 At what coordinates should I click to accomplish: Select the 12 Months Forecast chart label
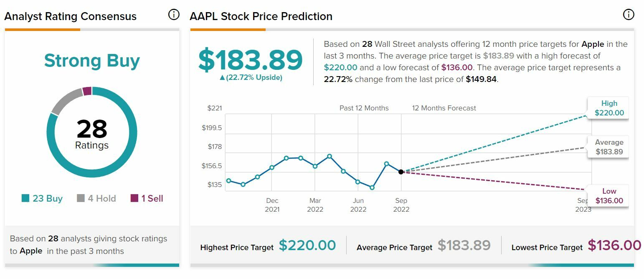pos(444,108)
